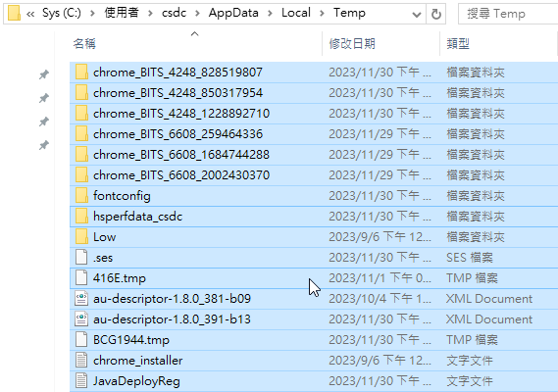Viewport: 558px width, 392px height.
Task: Sort by the 名稱 column header
Action: [x=84, y=44]
